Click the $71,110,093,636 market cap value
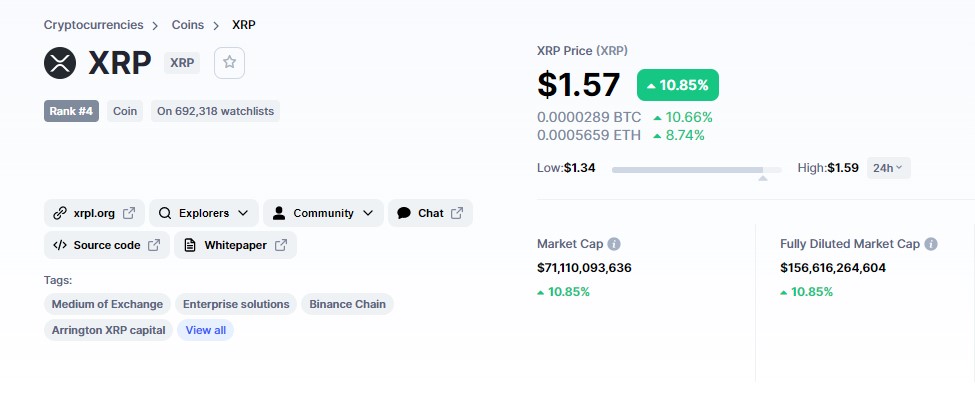The image size is (975, 401). pyautogui.click(x=585, y=268)
